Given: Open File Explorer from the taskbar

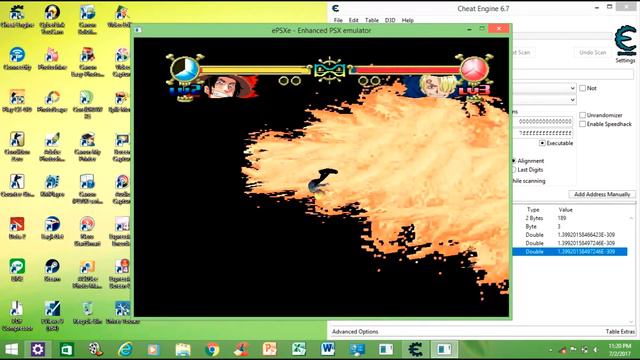Looking at the screenshot, I should pyautogui.click(x=183, y=349).
